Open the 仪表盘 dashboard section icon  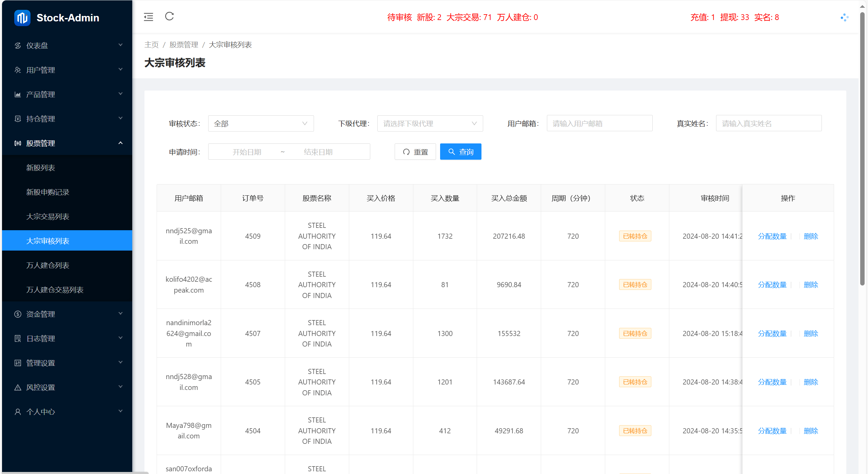click(18, 45)
